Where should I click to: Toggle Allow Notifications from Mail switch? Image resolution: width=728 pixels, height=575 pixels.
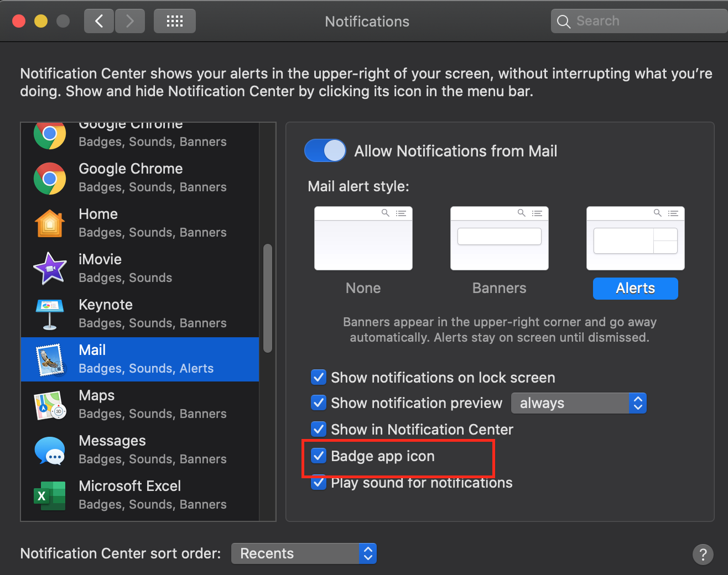pos(325,150)
